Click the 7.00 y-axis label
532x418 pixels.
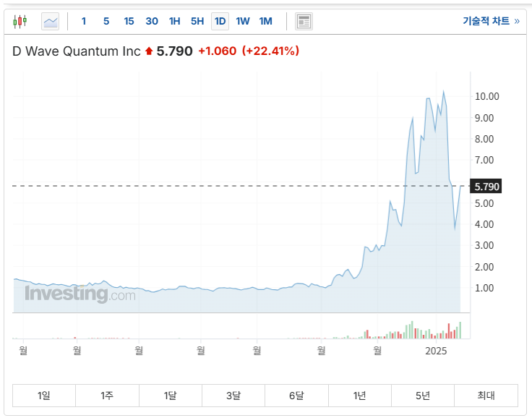click(x=484, y=160)
